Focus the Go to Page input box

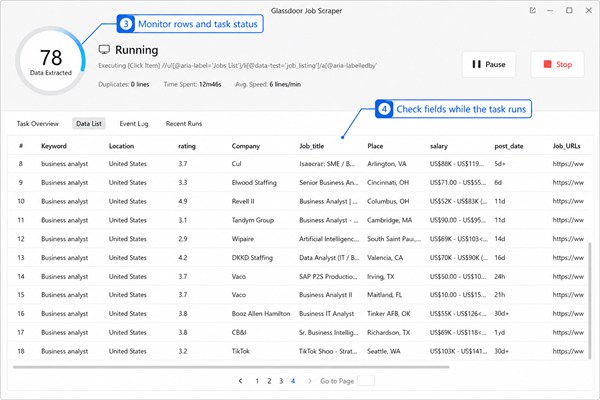pyautogui.click(x=366, y=381)
